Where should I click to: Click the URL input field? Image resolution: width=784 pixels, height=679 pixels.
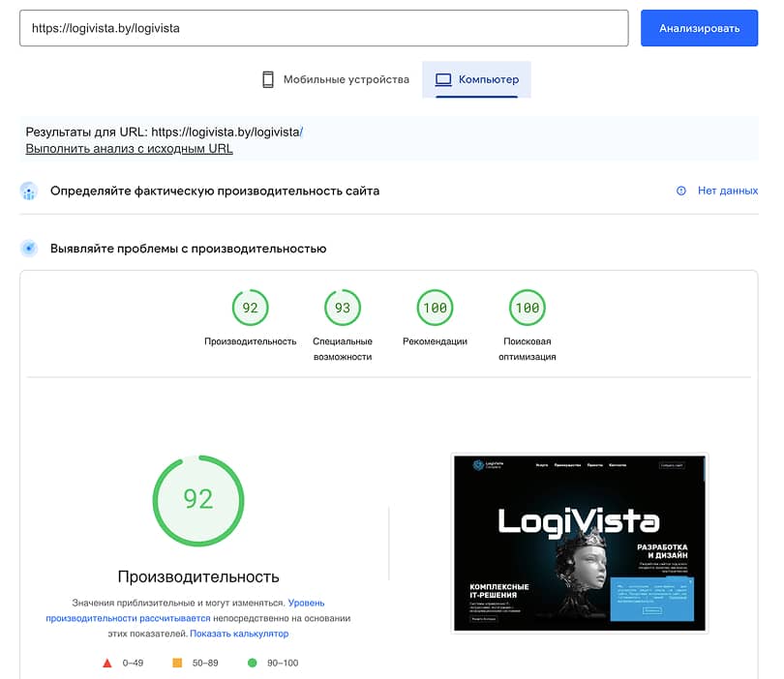[x=324, y=28]
